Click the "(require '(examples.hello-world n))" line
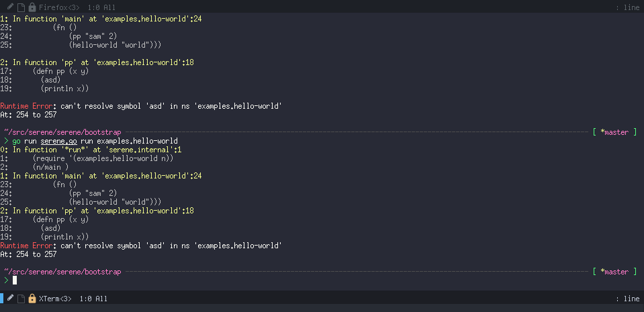 tap(103, 158)
